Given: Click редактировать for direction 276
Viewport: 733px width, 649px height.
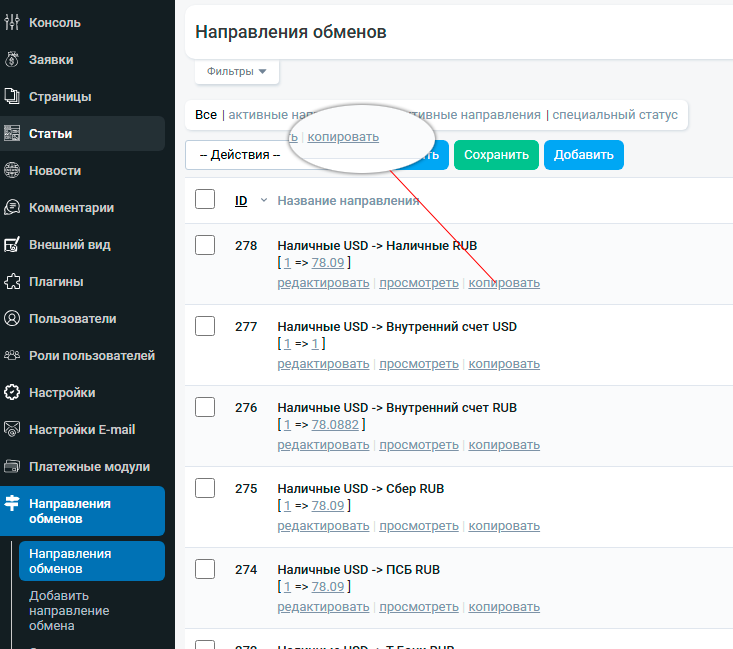Looking at the screenshot, I should point(323,445).
